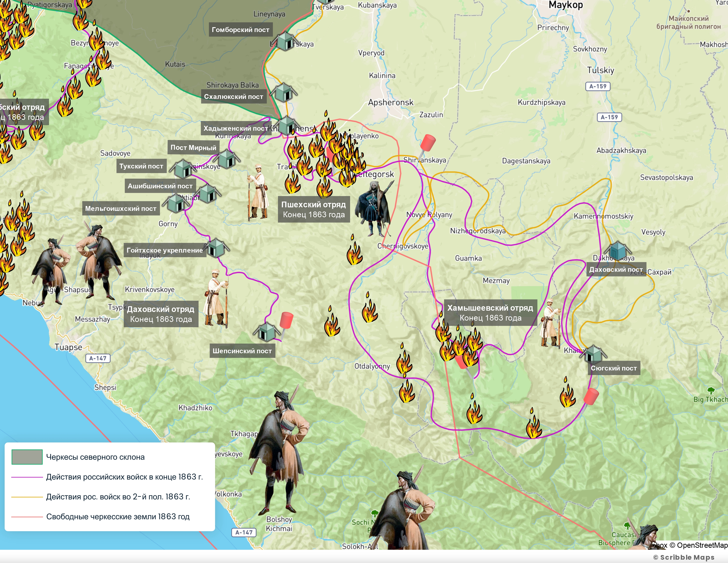Click the A-159 road shield near Tulskiy
The width and height of the screenshot is (728, 563).
[598, 86]
